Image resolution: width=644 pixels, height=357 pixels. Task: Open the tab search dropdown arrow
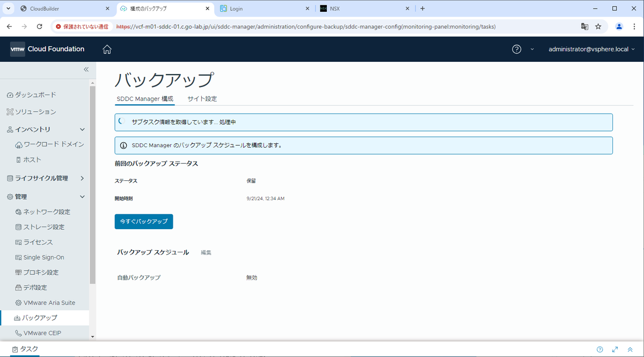click(8, 9)
